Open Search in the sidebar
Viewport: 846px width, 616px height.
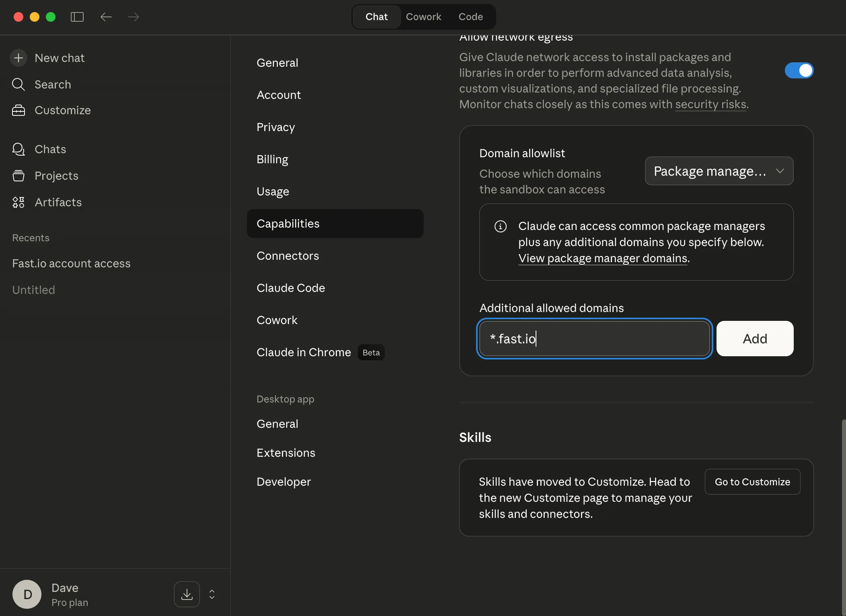tap(53, 84)
